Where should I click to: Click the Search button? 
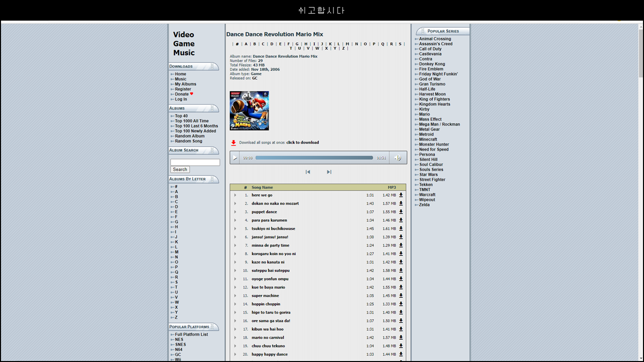[180, 169]
